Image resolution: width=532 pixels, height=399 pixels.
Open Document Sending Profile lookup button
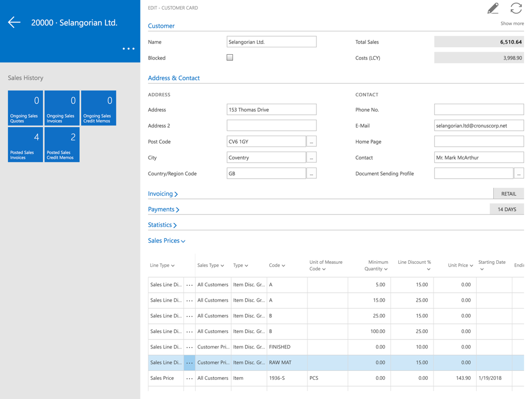point(519,173)
